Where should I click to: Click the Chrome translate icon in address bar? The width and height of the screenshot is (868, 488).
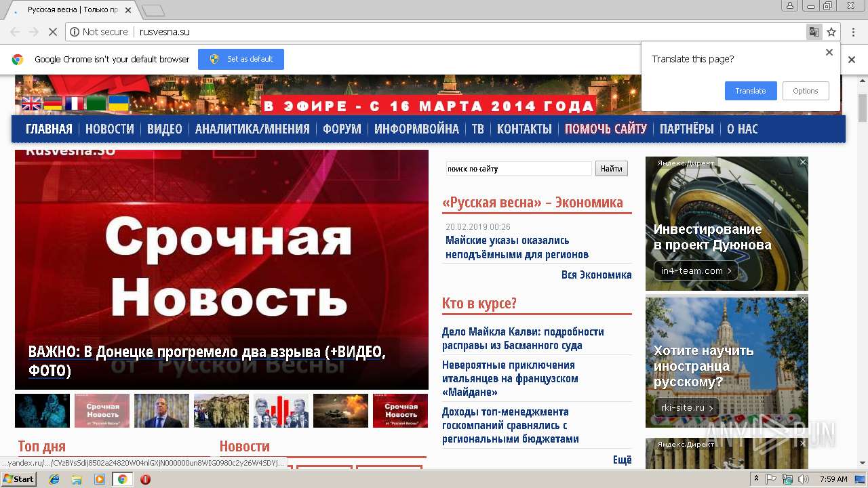[814, 32]
